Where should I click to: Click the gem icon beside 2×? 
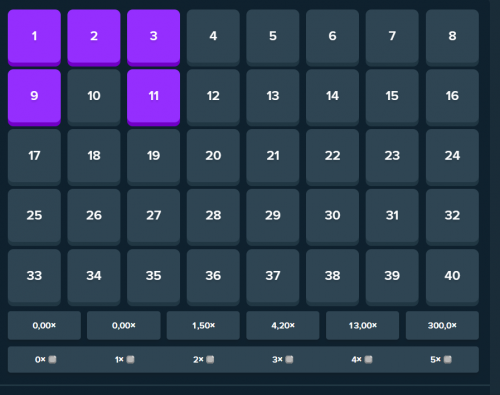pos(210,359)
